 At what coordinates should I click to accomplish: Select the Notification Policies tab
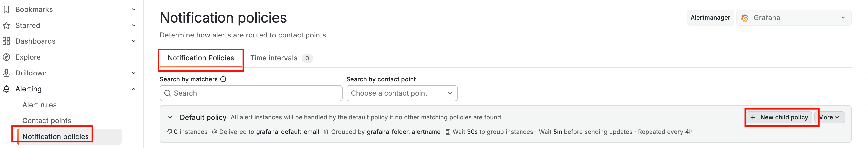click(201, 58)
